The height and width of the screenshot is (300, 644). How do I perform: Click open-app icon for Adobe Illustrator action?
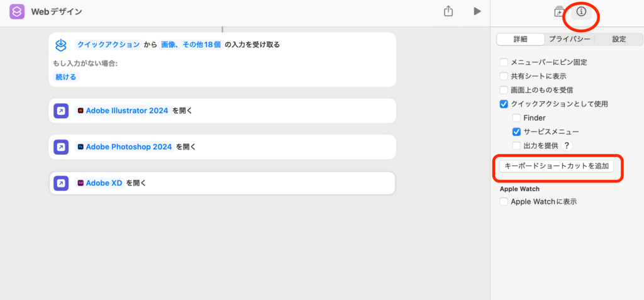(61, 111)
